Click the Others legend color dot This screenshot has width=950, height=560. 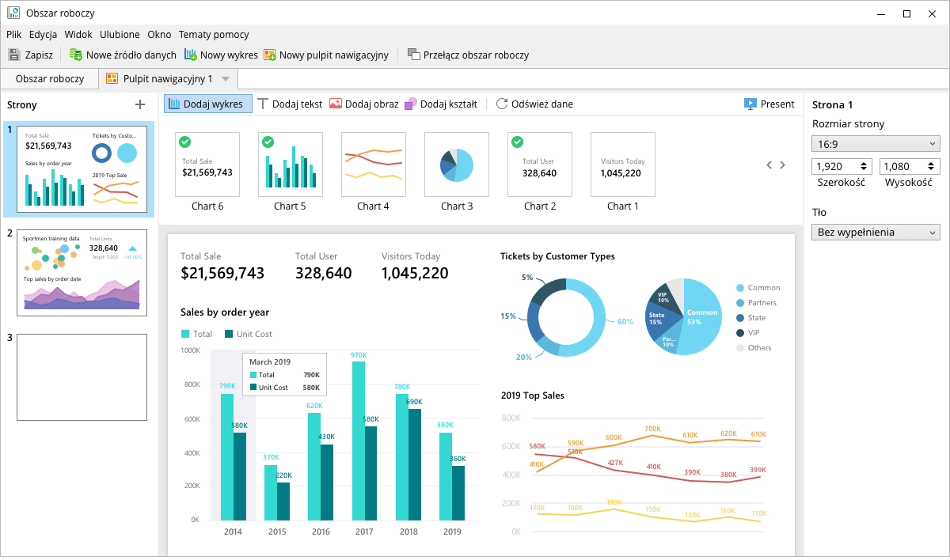tap(740, 348)
